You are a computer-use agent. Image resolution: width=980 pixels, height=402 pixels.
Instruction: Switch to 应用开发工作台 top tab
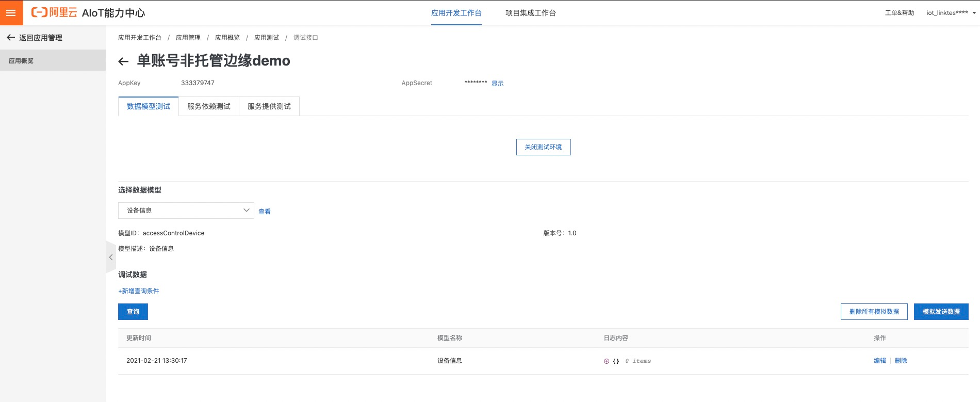[x=456, y=13]
